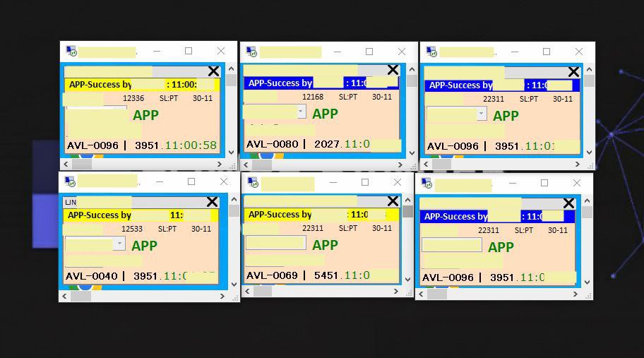
Task: Click scroll-right arrow in the AVL-0069 window
Action: point(396,292)
